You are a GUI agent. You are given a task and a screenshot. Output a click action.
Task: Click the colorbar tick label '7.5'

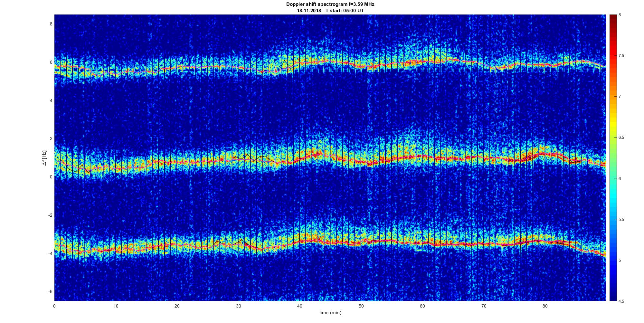(621, 56)
